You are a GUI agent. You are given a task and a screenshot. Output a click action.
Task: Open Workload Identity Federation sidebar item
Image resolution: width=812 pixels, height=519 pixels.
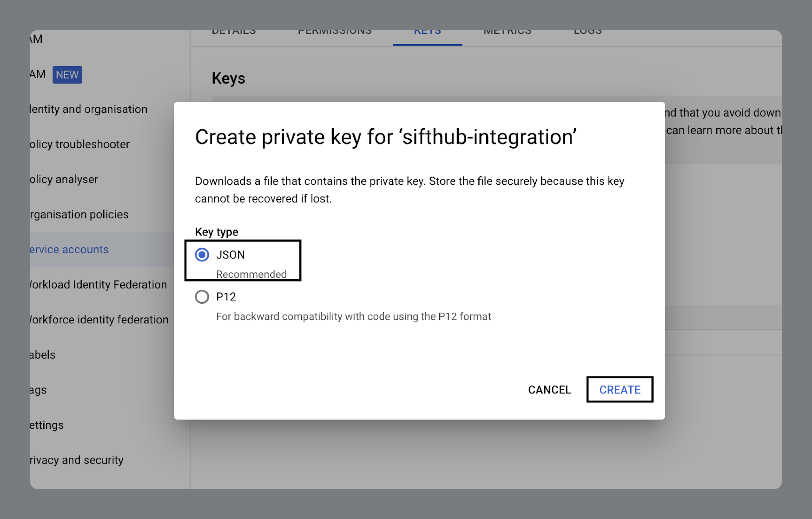(98, 285)
